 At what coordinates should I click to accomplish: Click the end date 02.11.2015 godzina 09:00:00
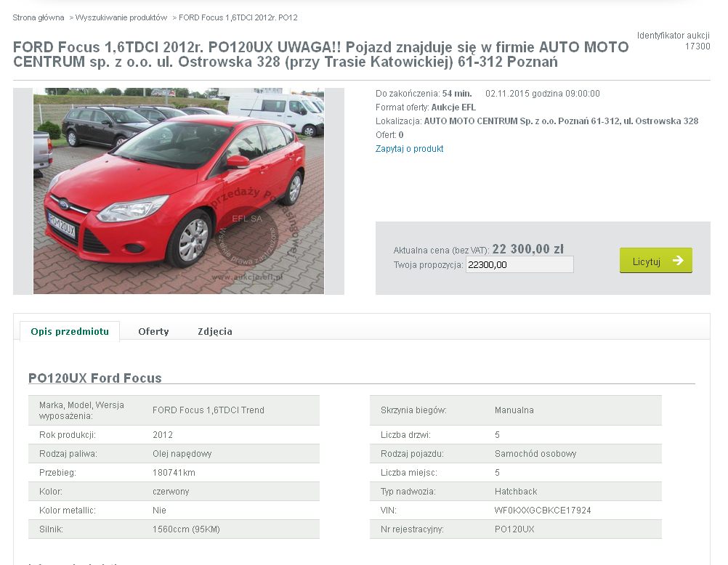tap(542, 93)
